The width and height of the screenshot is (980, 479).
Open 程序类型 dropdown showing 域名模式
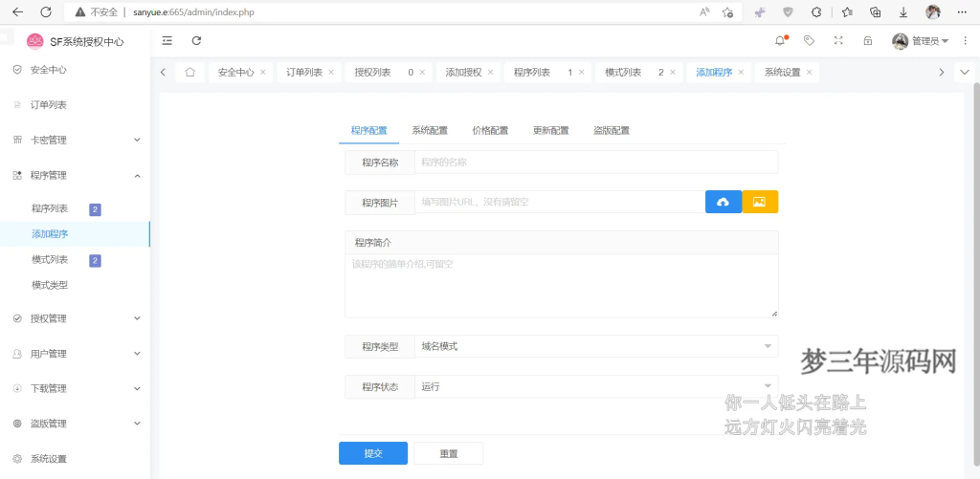(x=596, y=346)
